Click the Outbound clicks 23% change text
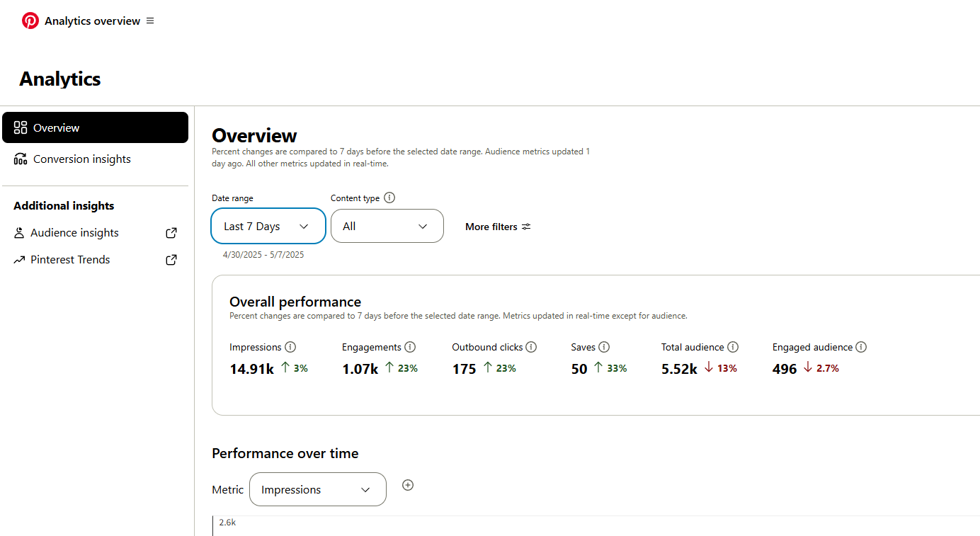This screenshot has height=536, width=980. (506, 368)
